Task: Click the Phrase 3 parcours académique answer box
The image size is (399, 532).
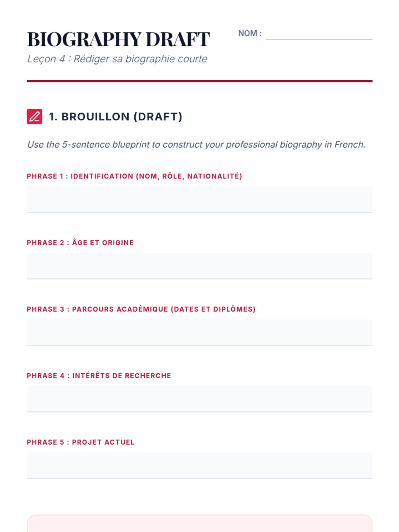Action: (x=199, y=332)
